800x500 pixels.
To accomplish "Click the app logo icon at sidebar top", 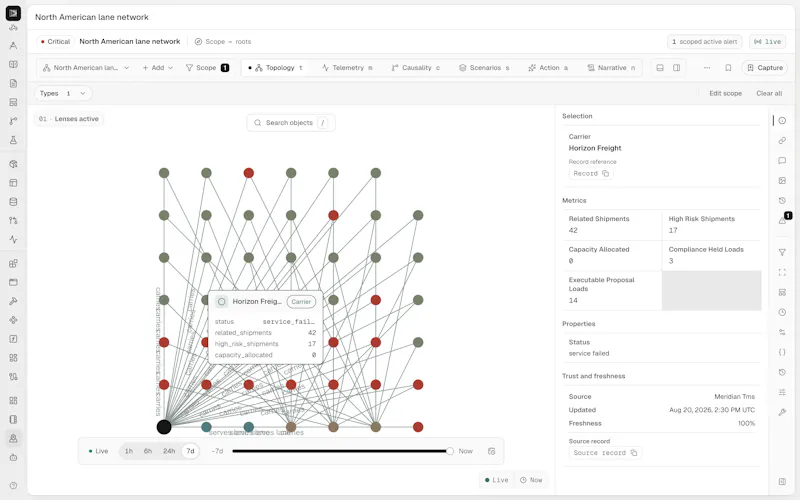I will [13, 13].
